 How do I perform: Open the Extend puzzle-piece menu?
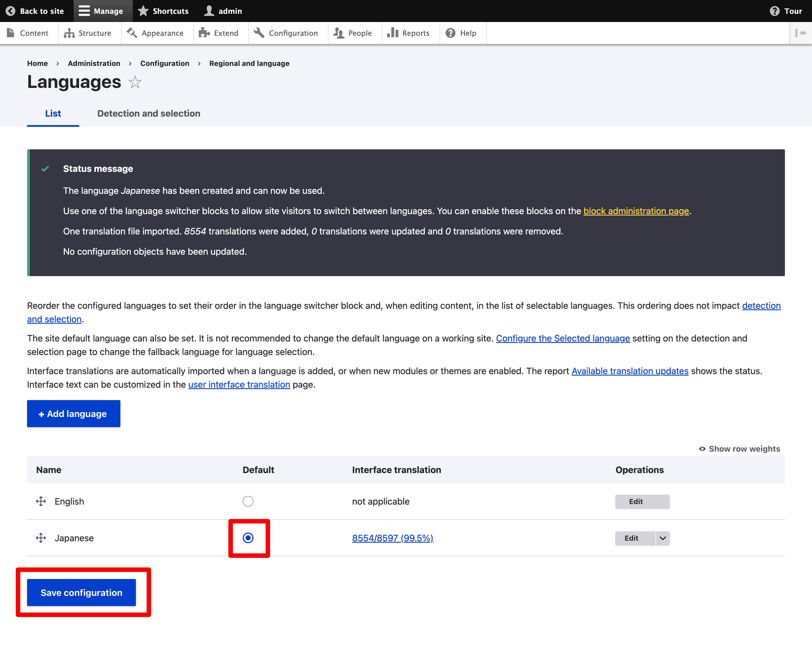tap(219, 33)
